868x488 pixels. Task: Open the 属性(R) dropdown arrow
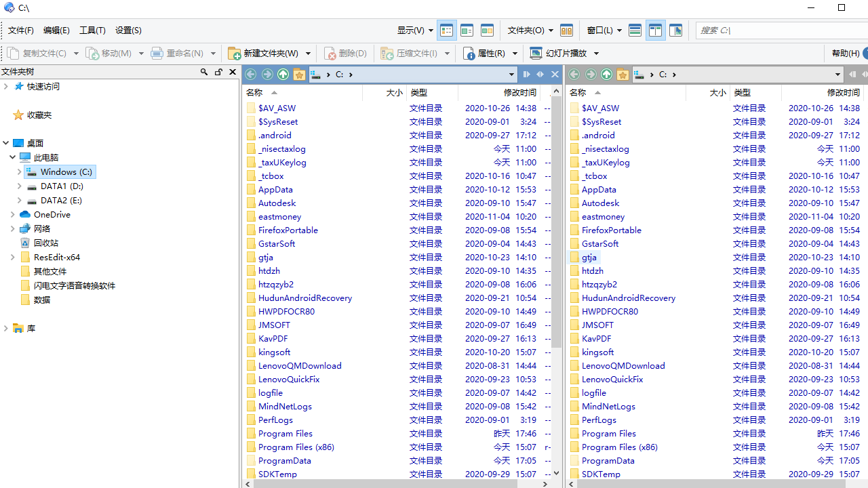pos(515,54)
